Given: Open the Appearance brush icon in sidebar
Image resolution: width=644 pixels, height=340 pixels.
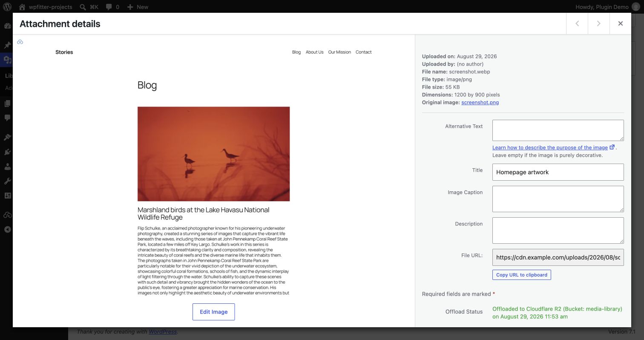Looking at the screenshot, I should (x=7, y=137).
